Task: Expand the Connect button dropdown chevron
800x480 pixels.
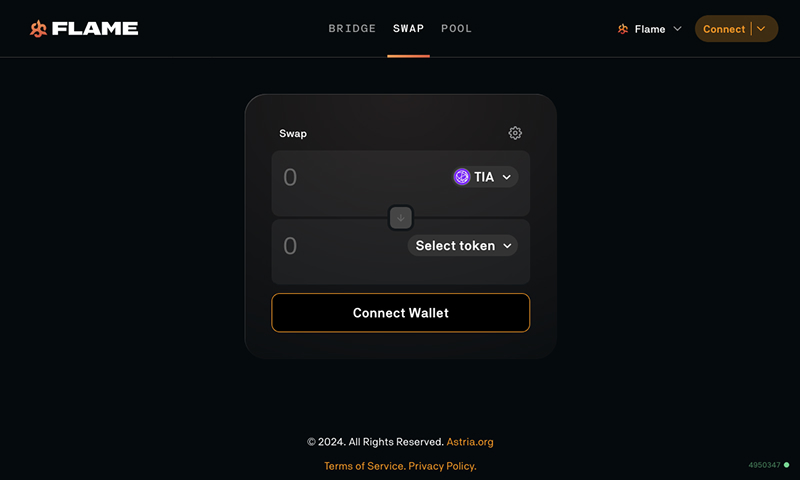Action: point(761,29)
